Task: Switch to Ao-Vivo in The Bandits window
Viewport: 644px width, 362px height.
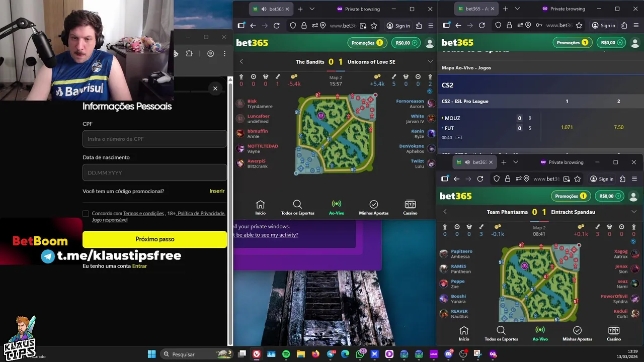Action: 337,207
